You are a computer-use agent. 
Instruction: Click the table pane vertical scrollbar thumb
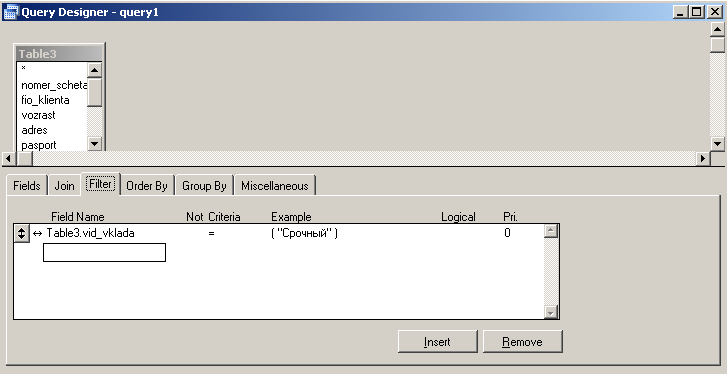tap(717, 45)
